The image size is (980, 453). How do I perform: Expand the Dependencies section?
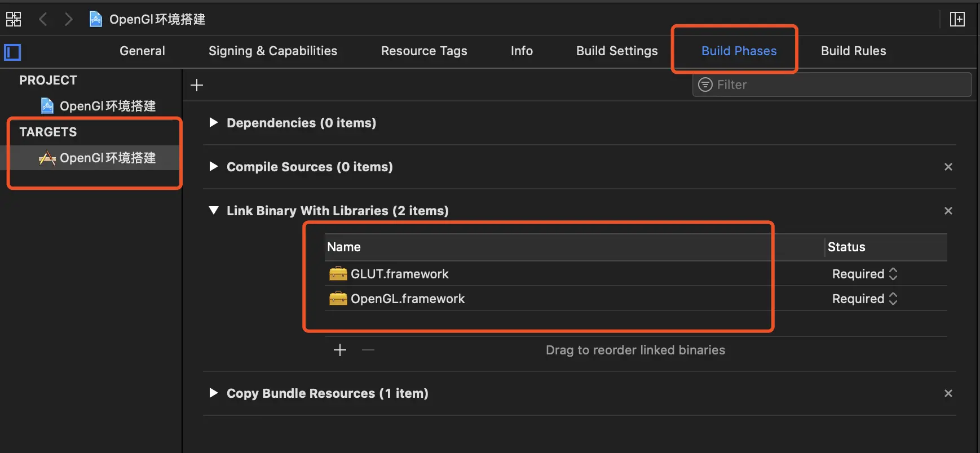tap(214, 123)
